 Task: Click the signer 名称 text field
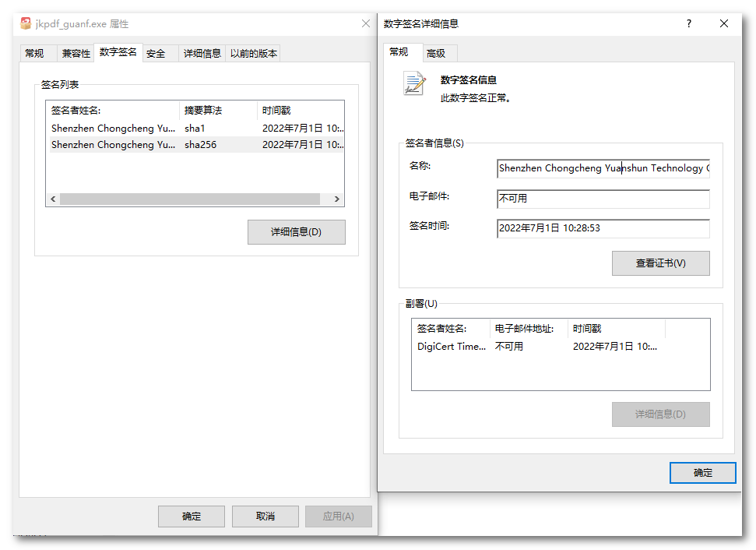coord(603,168)
